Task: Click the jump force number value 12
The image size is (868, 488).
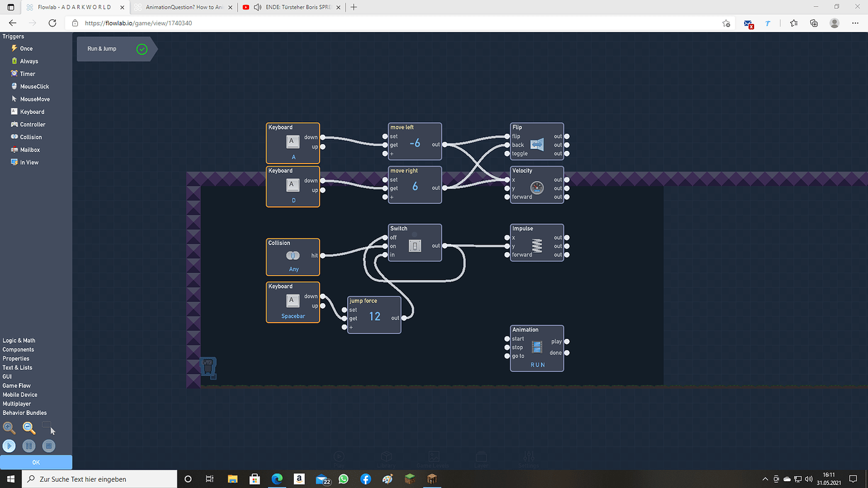Action: pos(375,316)
